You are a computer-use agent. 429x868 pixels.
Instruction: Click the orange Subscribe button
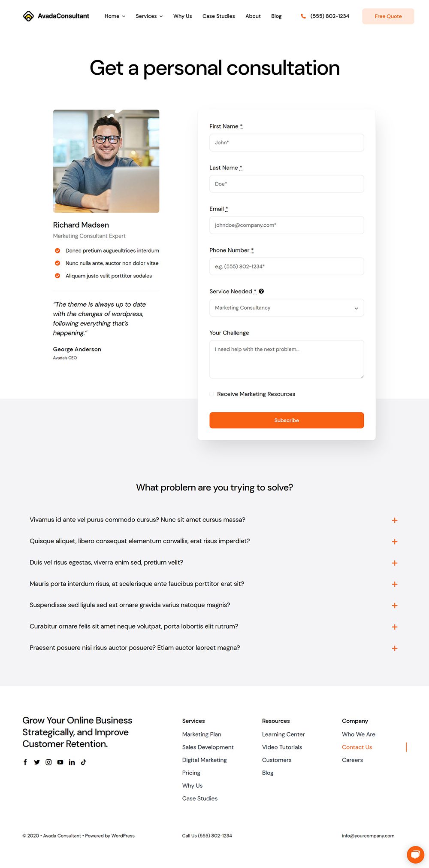pyautogui.click(x=287, y=420)
